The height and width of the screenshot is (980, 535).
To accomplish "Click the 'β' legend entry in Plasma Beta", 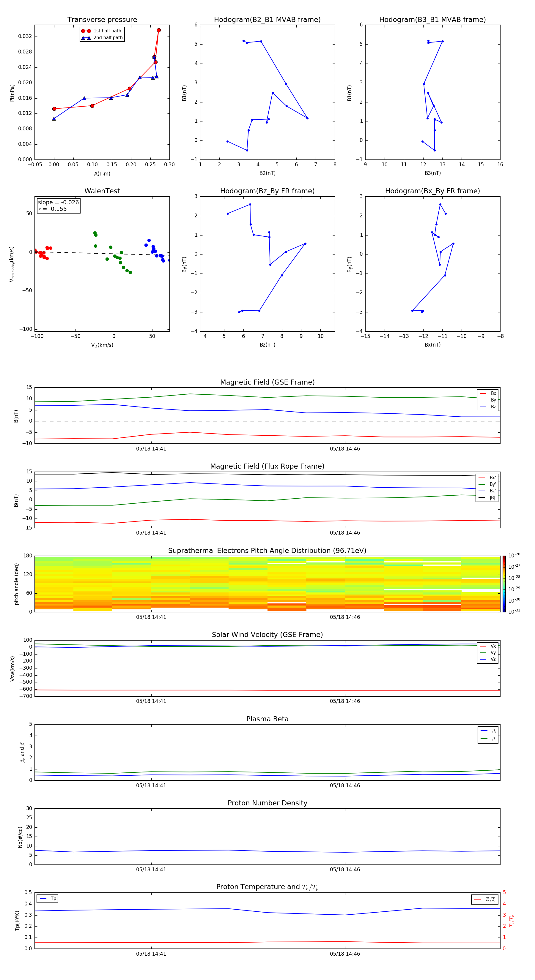I will pos(488,739).
